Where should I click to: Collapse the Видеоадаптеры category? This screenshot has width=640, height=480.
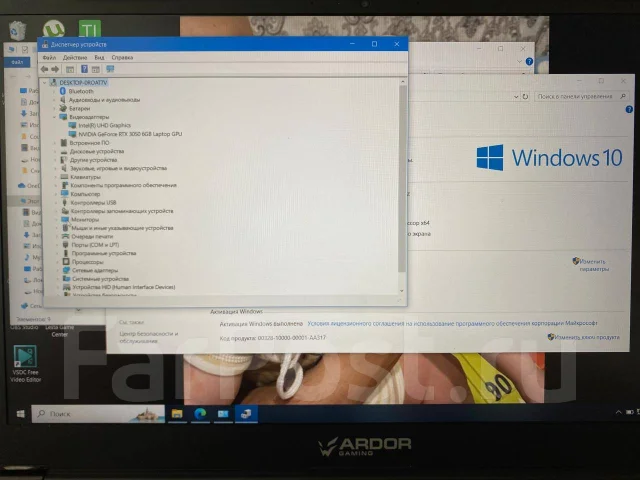click(x=54, y=117)
